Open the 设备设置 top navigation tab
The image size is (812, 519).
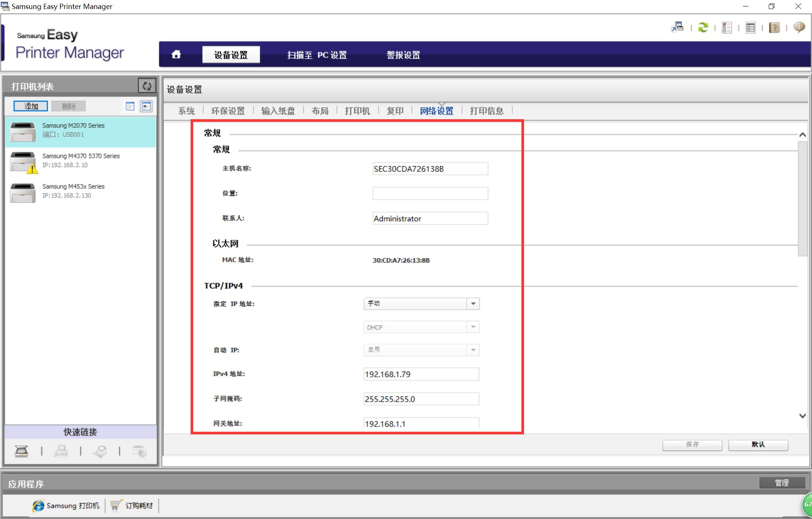(231, 55)
